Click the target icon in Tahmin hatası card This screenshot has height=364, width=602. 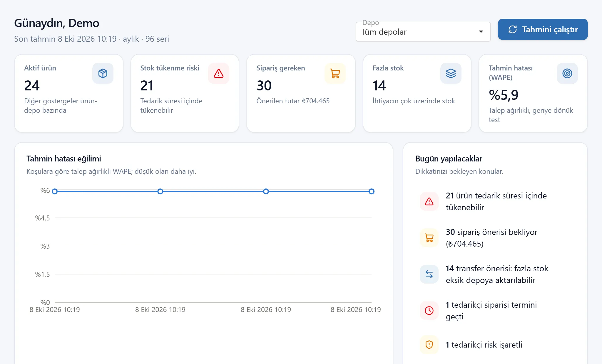point(567,73)
